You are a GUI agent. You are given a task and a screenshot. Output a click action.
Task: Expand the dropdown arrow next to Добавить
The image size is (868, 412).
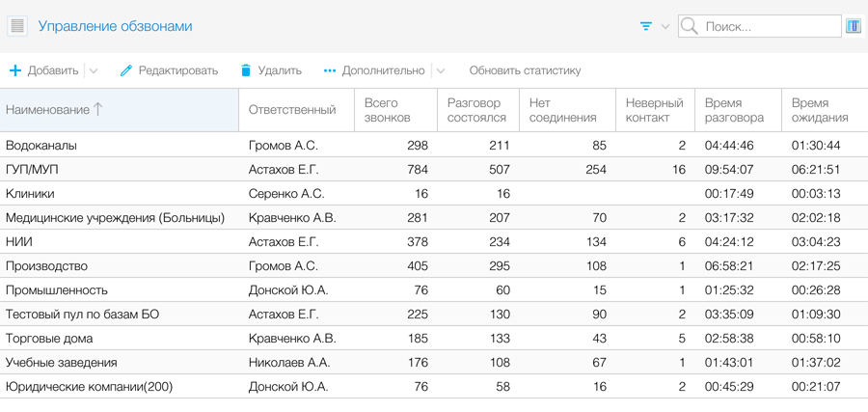click(x=94, y=70)
